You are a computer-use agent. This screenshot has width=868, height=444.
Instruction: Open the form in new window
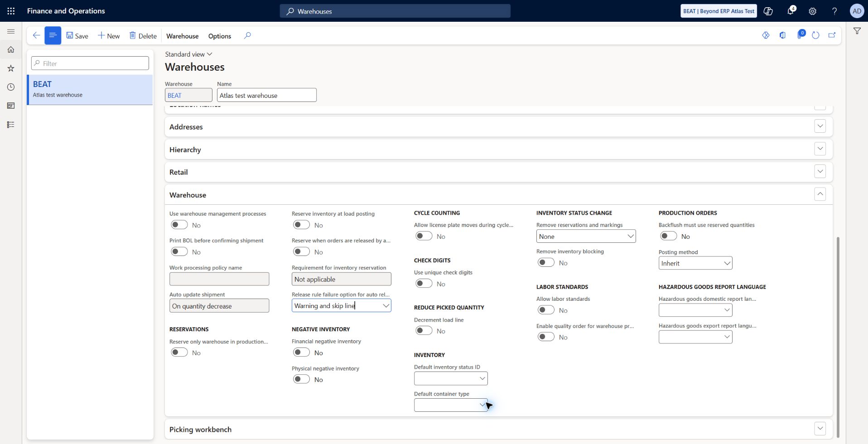coord(832,35)
